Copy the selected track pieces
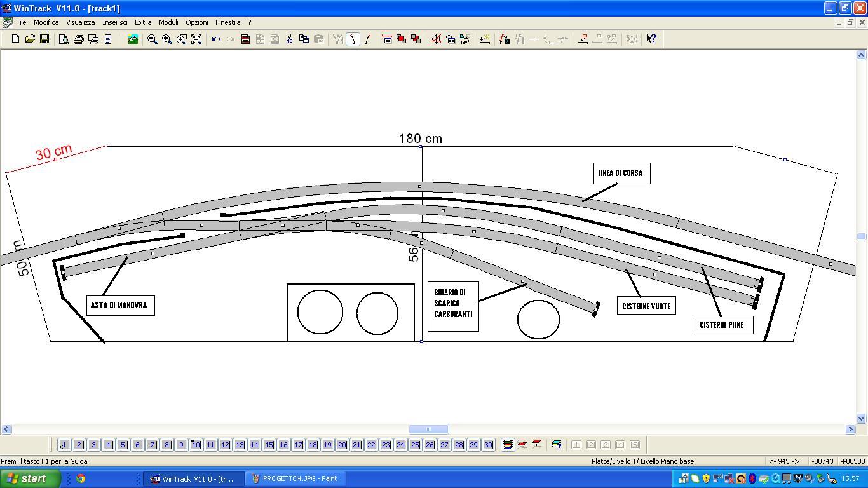 [x=304, y=39]
